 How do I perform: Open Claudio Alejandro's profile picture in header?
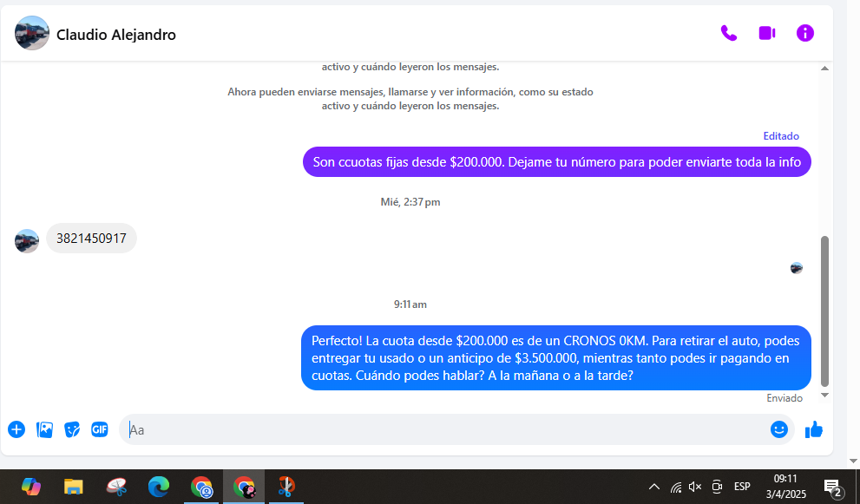click(32, 33)
